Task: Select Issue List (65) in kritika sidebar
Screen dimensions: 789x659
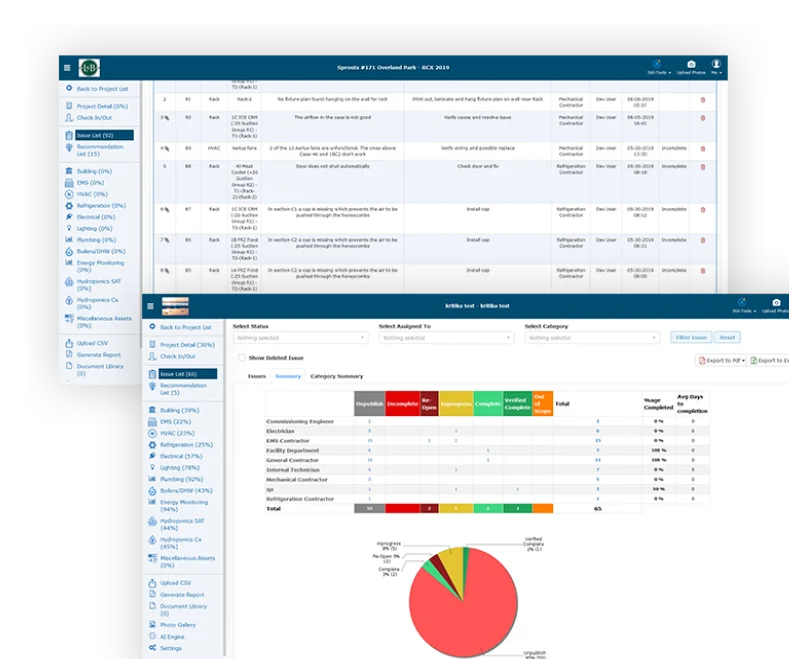Action: coord(188,374)
